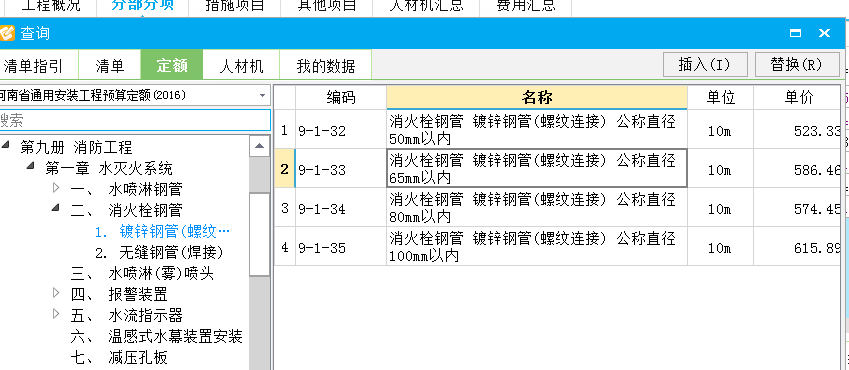Select 三、水喷淋(雾)喷头 tree item
Viewport: 849px width, 370px height.
click(142, 274)
